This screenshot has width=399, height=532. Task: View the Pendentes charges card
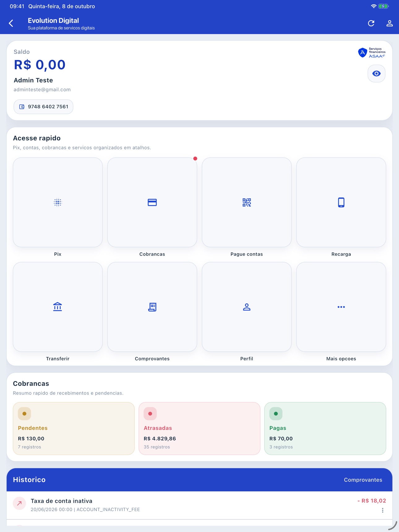pos(74,428)
